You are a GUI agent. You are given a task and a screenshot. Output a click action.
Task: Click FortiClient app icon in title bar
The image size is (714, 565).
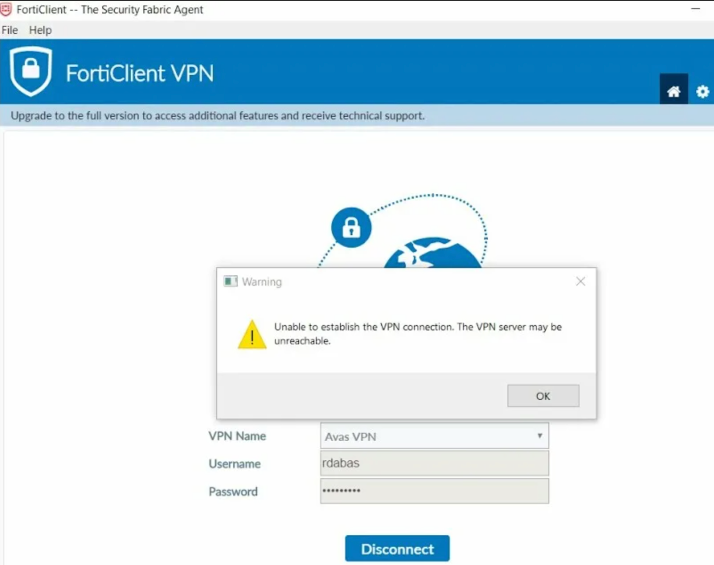tap(6, 9)
